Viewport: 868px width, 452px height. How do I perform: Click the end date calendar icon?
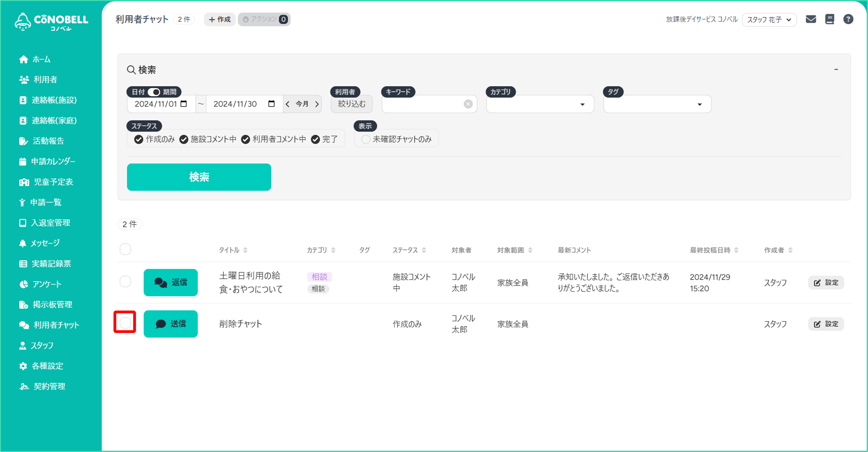pyautogui.click(x=271, y=104)
